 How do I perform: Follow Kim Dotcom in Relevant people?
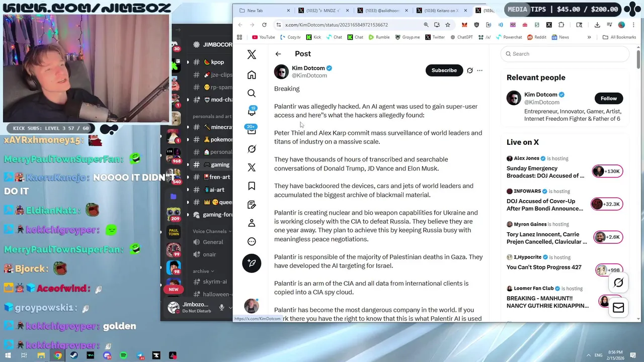tap(608, 99)
